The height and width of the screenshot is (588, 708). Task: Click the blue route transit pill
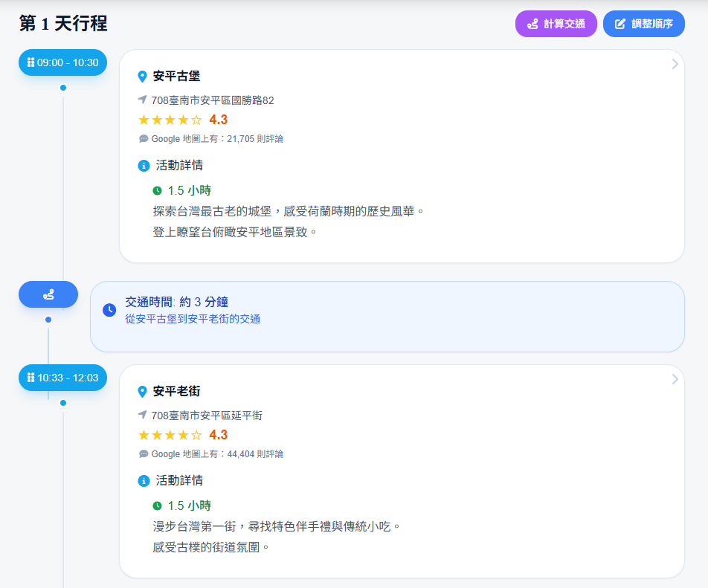pos(48,294)
